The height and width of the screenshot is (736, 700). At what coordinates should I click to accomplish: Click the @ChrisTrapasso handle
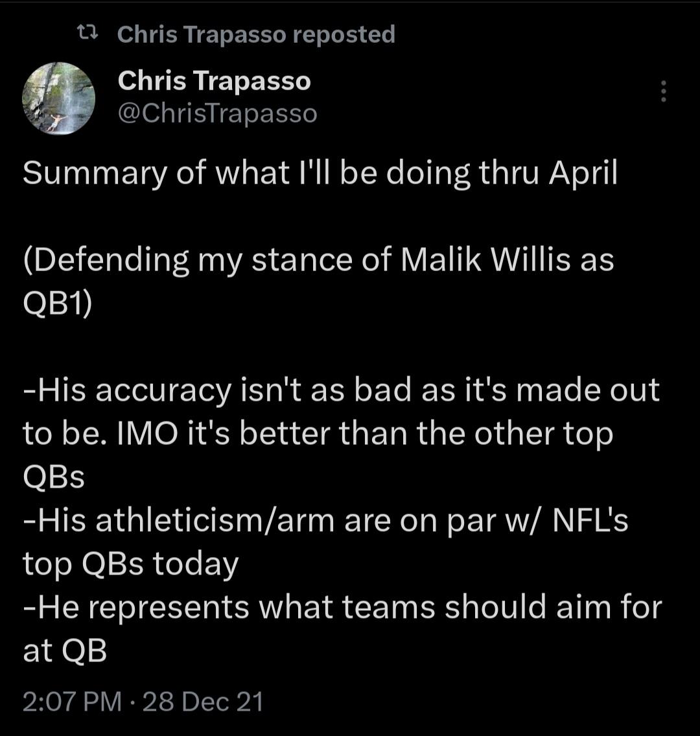[217, 113]
